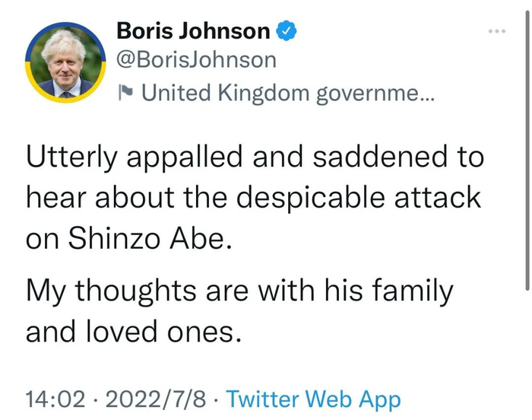Open the @BorisJohnson handle link

[x=196, y=60]
